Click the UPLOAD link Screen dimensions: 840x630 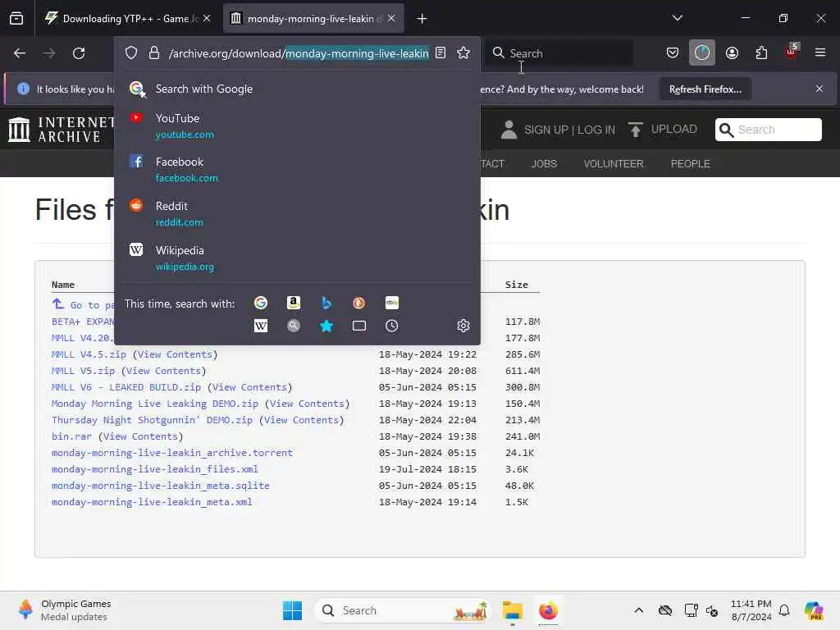click(x=674, y=129)
